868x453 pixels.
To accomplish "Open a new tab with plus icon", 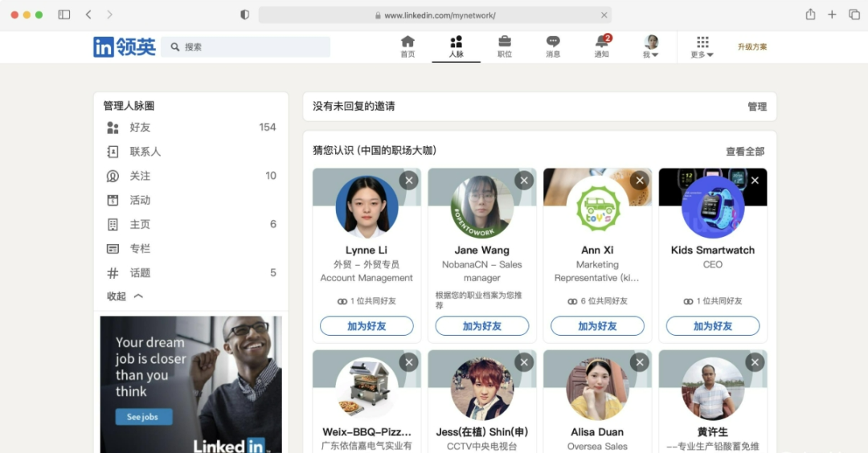I will (832, 15).
